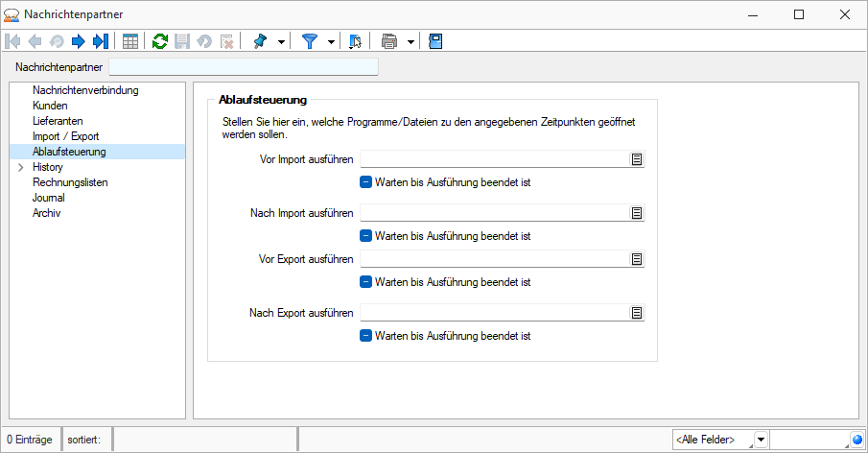Click the Nach Import ausführen field

(494, 213)
